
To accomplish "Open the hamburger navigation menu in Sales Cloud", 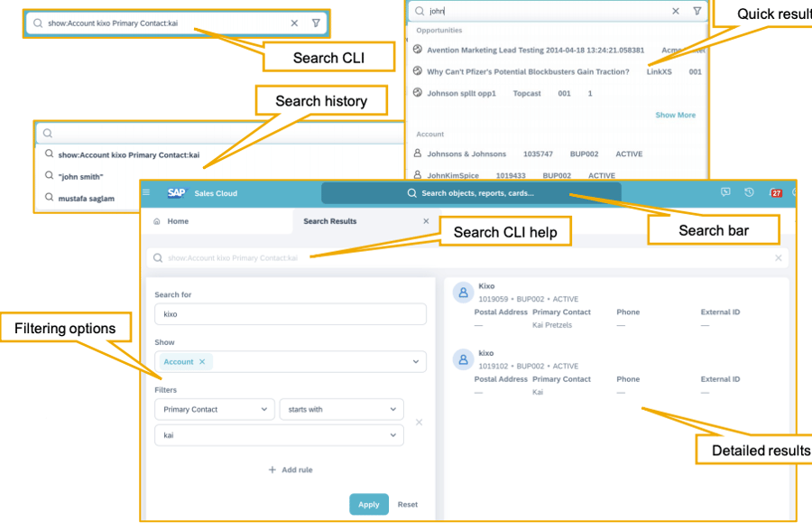I will click(146, 192).
